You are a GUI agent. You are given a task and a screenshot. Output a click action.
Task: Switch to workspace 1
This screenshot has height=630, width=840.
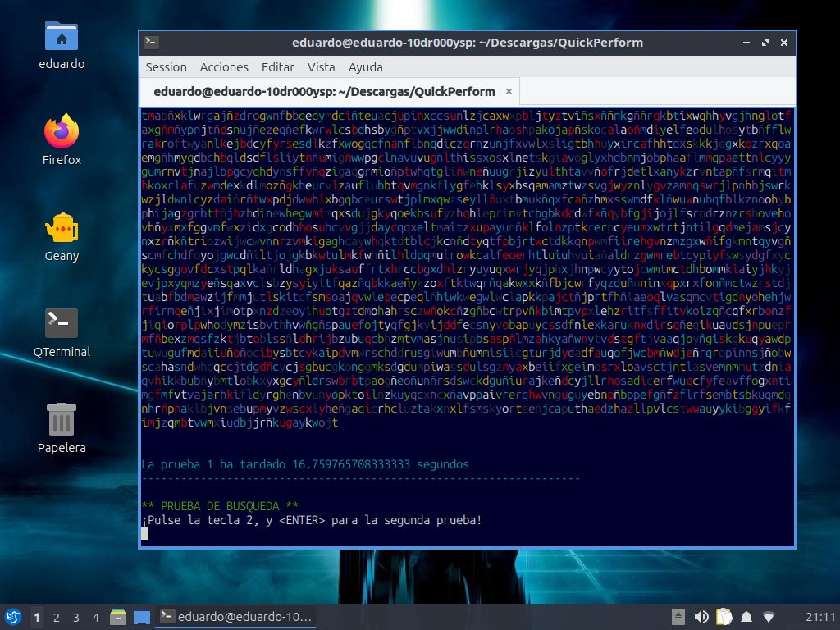tap(36, 617)
